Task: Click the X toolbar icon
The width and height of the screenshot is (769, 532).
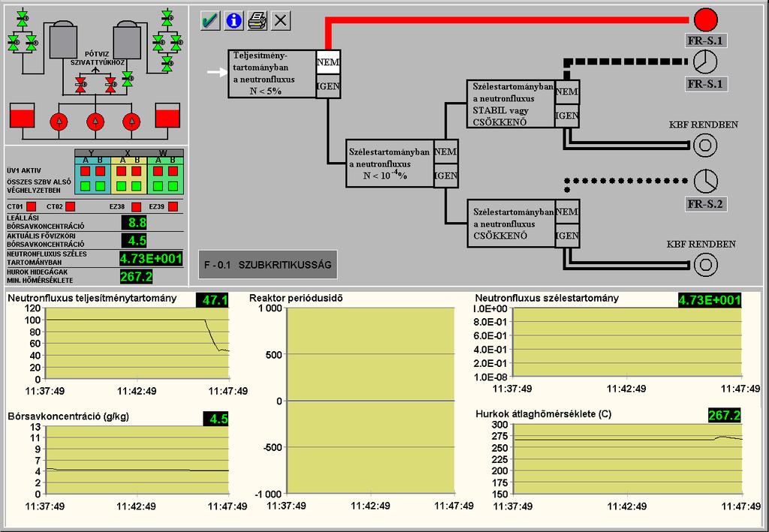Action: pyautogui.click(x=281, y=20)
